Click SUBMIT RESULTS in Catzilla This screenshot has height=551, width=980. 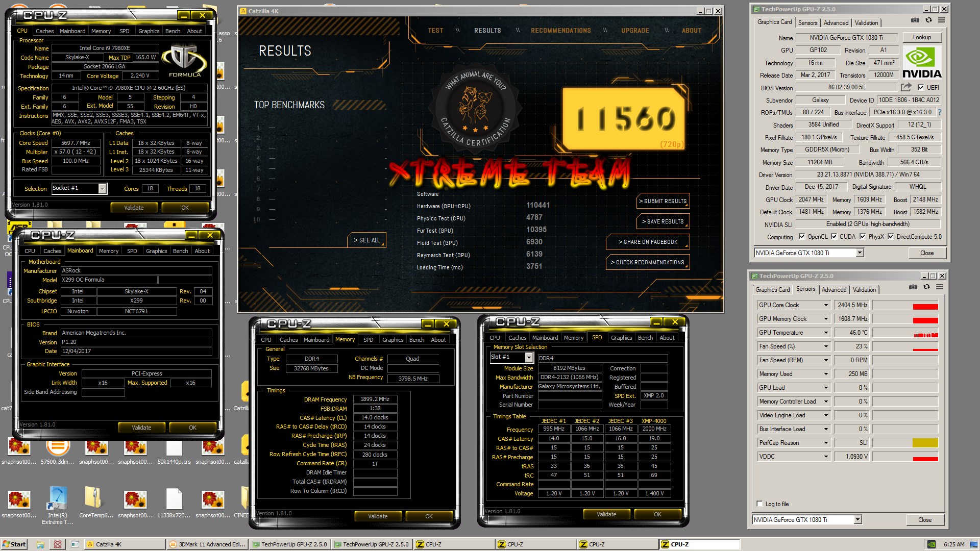pos(663,201)
